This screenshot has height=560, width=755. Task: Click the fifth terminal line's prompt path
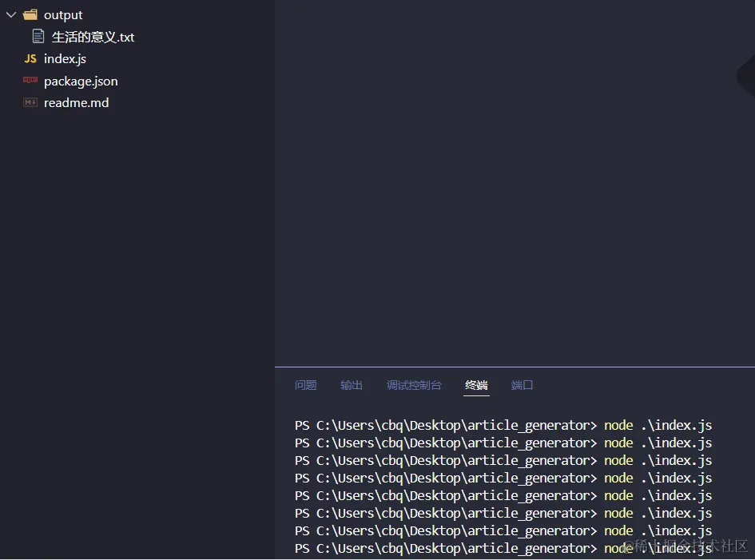pyautogui.click(x=446, y=495)
